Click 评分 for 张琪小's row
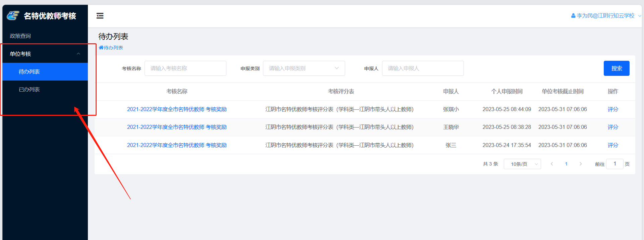The image size is (644, 240). click(612, 109)
